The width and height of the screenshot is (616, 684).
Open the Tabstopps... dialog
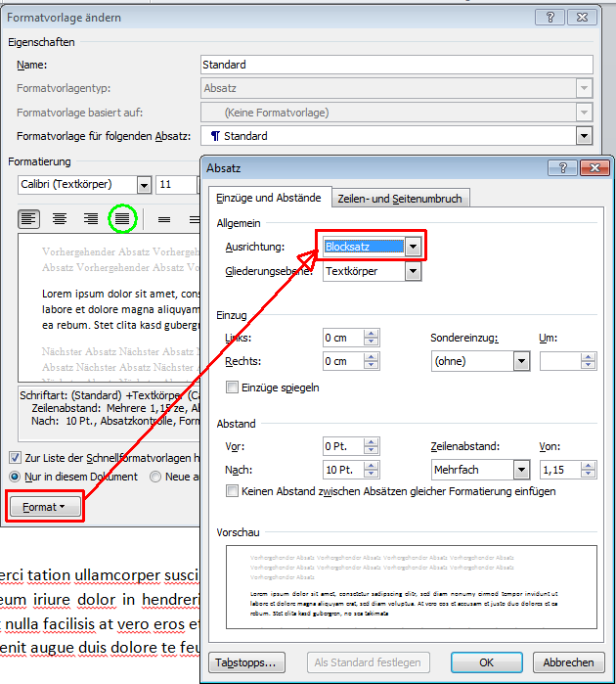pyautogui.click(x=246, y=662)
